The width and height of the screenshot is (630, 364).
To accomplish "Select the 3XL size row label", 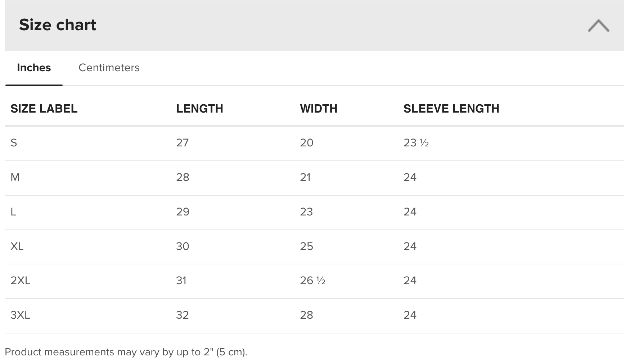I will point(20,315).
